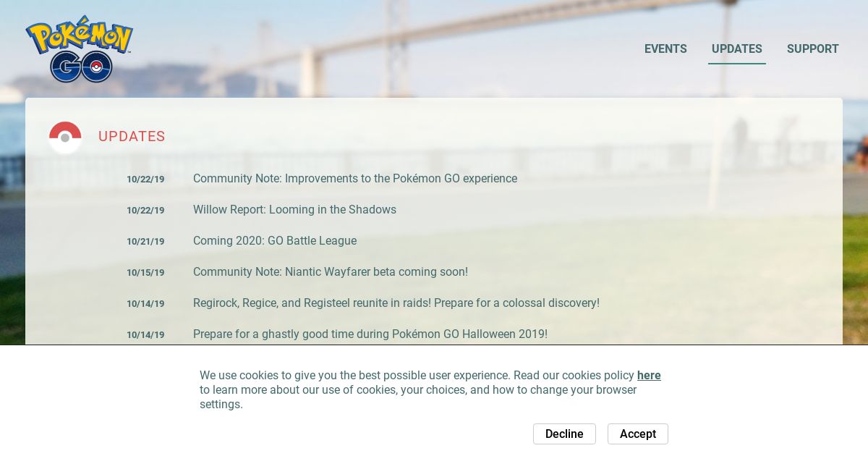
Task: Click the 10/22/19 date beside Willow Report
Action: point(145,211)
